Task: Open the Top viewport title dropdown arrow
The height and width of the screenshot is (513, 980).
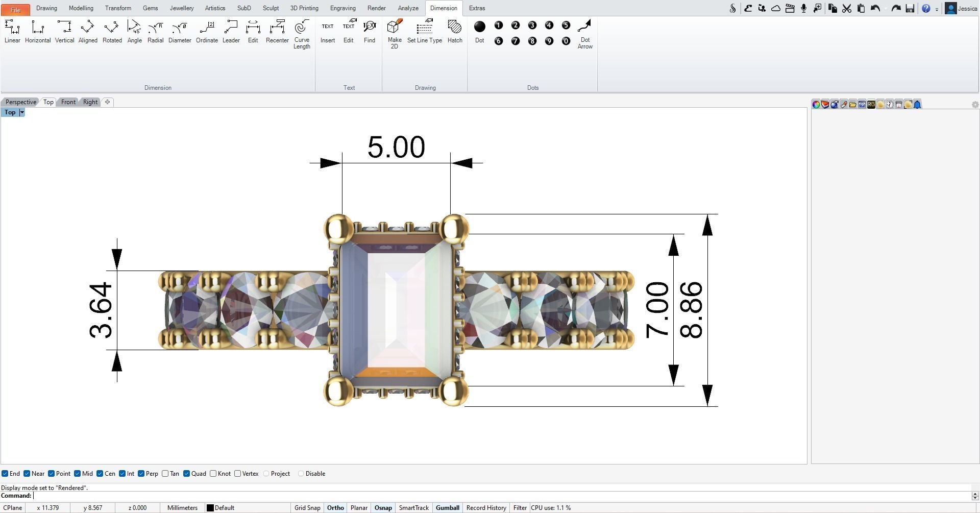Action: click(22, 112)
